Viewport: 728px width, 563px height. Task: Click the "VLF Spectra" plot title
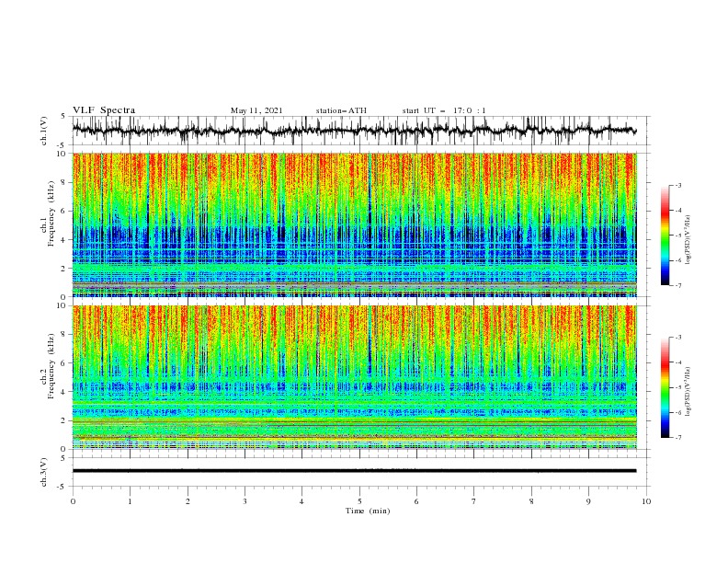point(104,110)
